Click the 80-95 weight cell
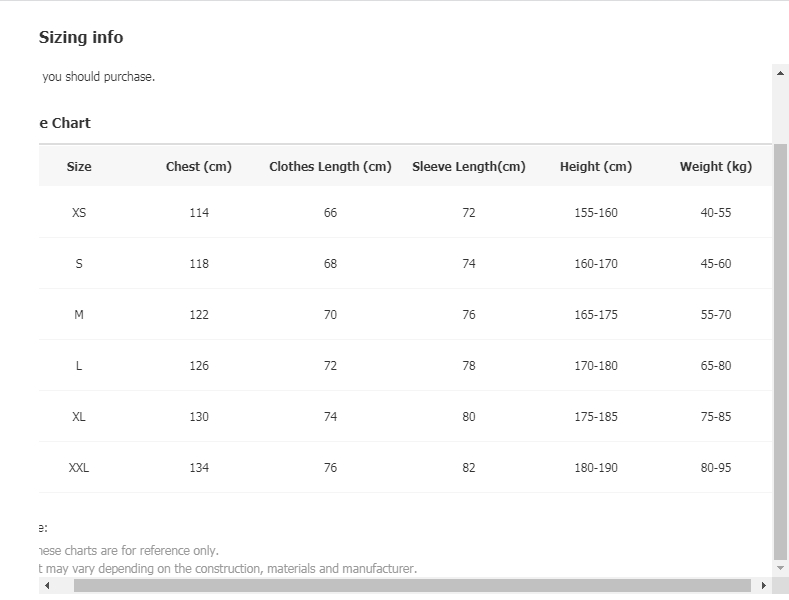The width and height of the screenshot is (789, 600). [716, 468]
